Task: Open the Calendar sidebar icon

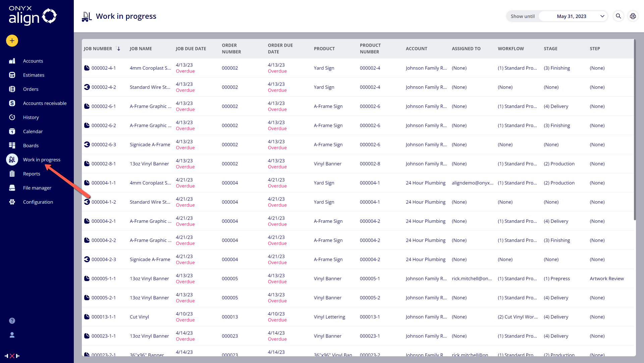Action: coord(12,131)
